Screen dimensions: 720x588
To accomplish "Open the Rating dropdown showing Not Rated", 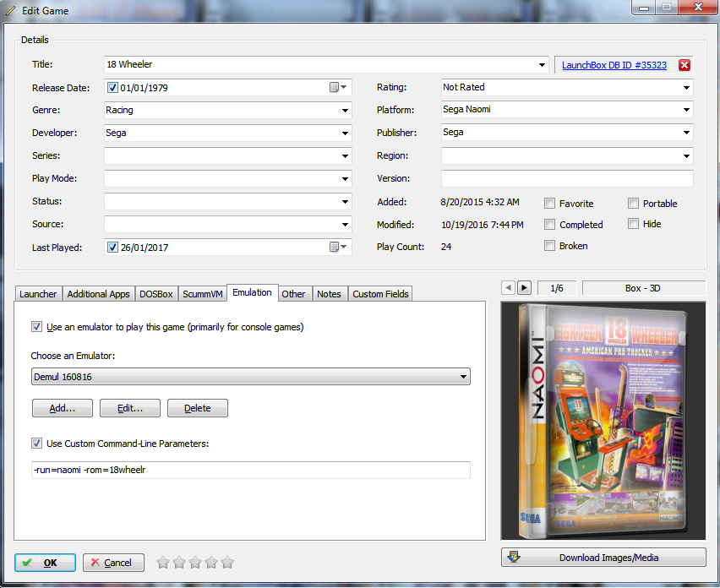I will [x=686, y=87].
